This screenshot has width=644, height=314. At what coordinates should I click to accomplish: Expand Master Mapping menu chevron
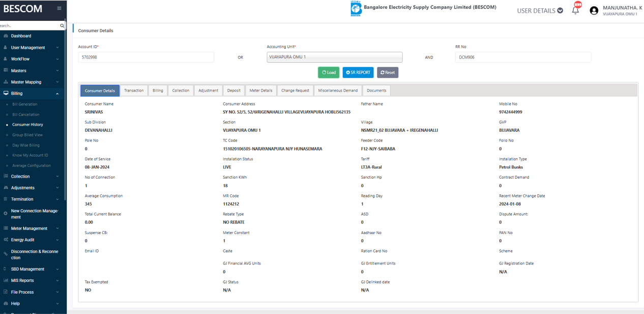tap(57, 82)
